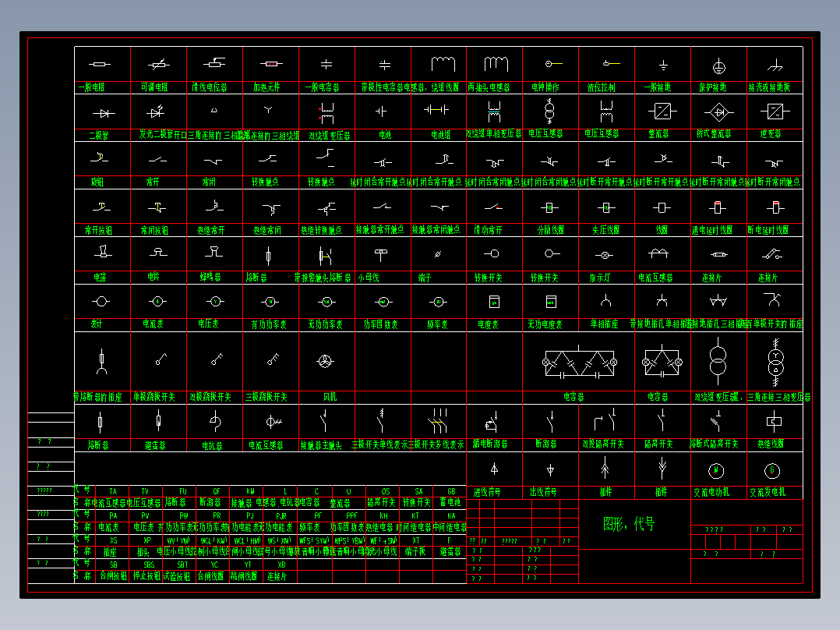Select the 液位控制 symbol
The width and height of the screenshot is (840, 630).
(x=611, y=63)
